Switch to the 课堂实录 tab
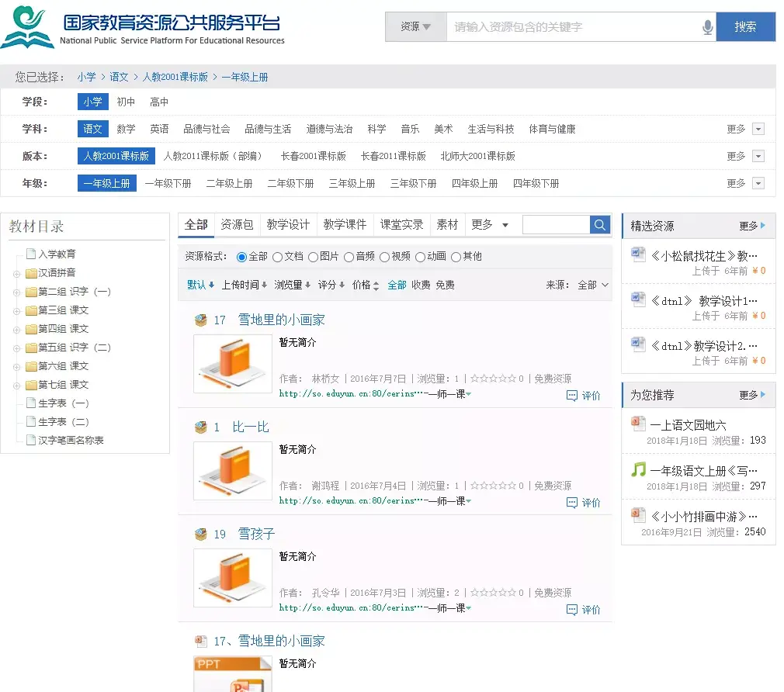The image size is (784, 692). click(401, 224)
